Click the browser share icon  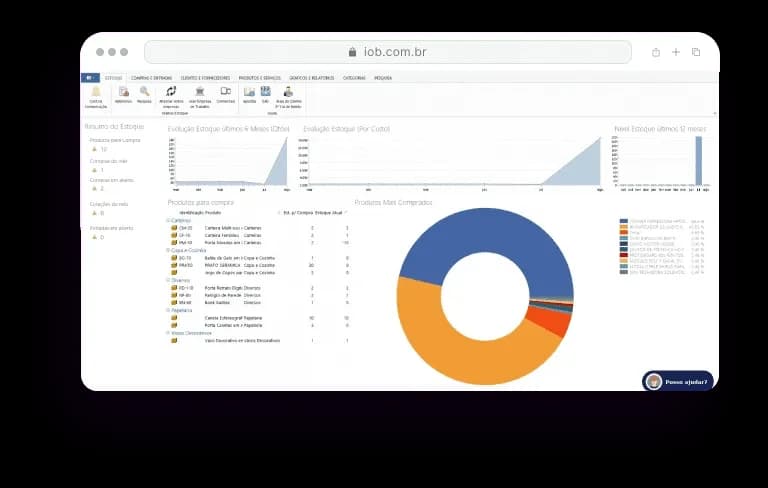(x=656, y=52)
